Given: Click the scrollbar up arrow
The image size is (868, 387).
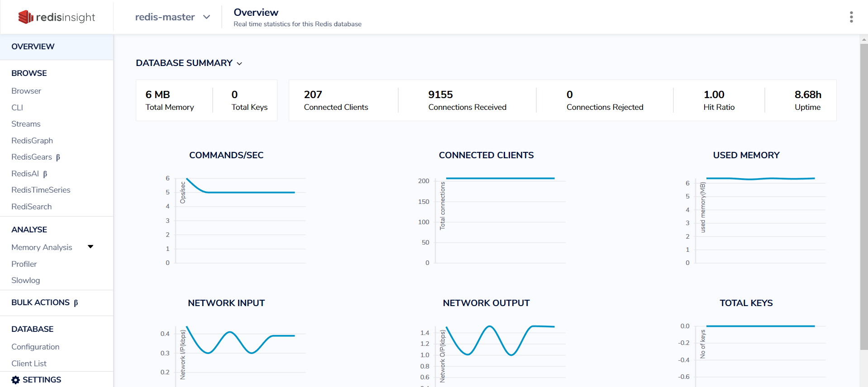Looking at the screenshot, I should 864,40.
